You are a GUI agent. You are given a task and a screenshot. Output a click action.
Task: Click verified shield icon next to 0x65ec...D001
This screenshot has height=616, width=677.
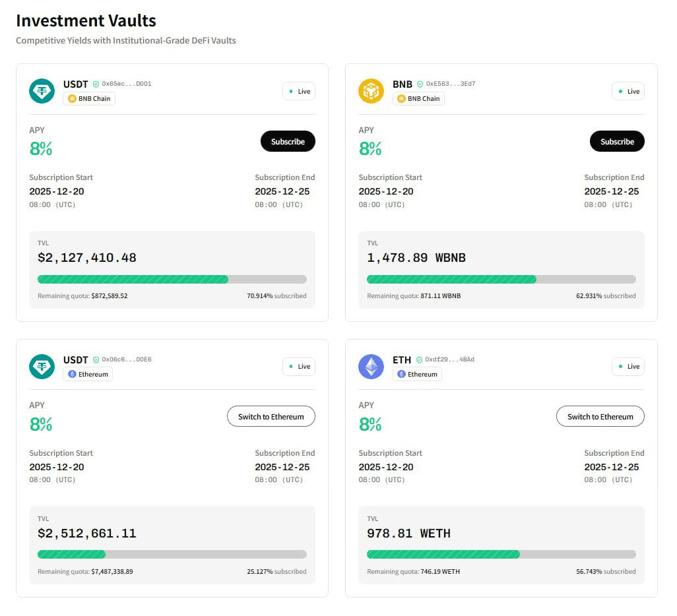tap(96, 84)
